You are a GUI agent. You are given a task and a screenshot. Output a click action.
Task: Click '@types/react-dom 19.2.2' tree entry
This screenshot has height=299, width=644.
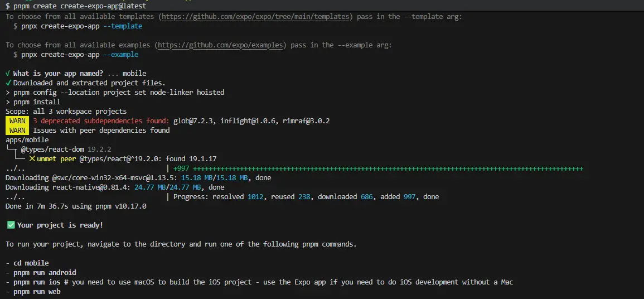click(66, 149)
